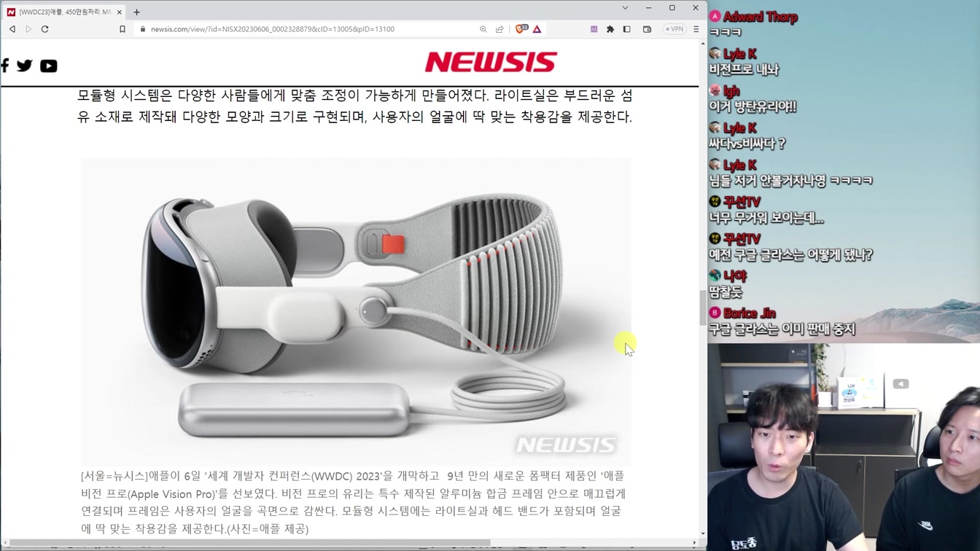The width and height of the screenshot is (980, 551).
Task: Click the VPN button
Action: pyautogui.click(x=674, y=29)
